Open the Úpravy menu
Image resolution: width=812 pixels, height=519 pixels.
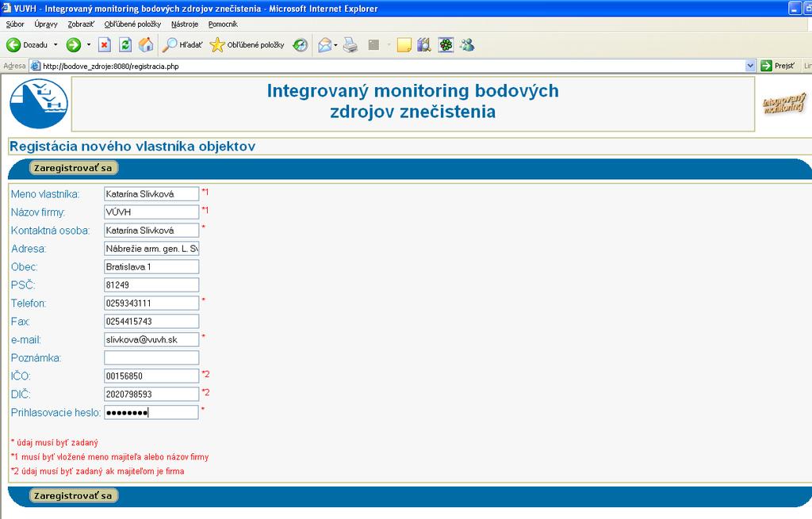pos(46,25)
